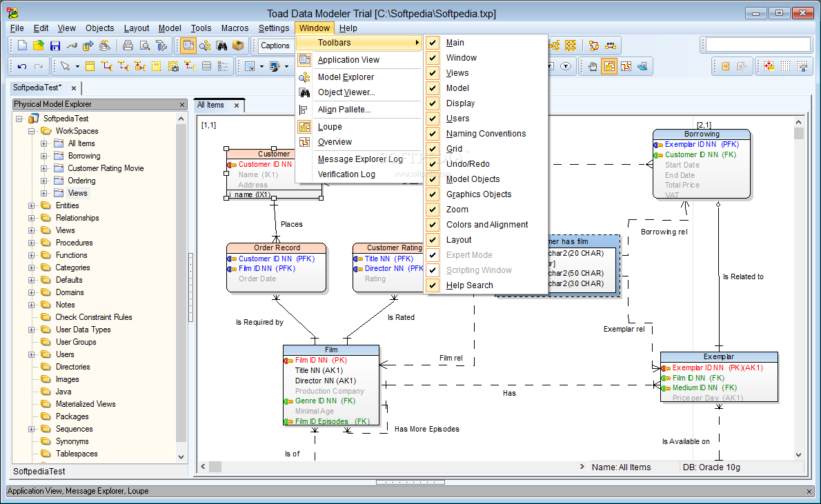Select the yellow Entity tool icon

coord(90,66)
